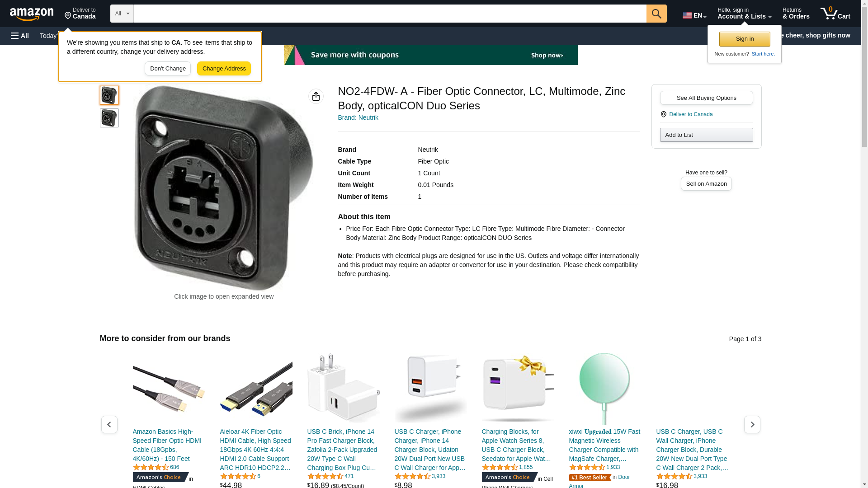Click the share icon beside product image
The width and height of the screenshot is (868, 488).
(316, 96)
